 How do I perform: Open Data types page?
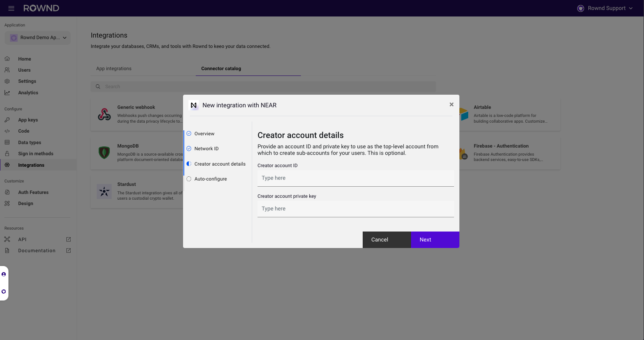(30, 143)
